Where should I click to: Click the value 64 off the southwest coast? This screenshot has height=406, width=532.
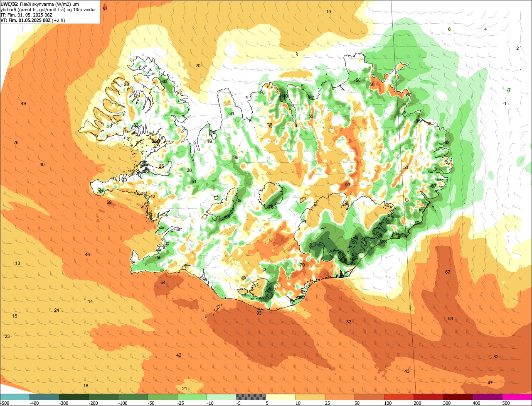point(163,282)
